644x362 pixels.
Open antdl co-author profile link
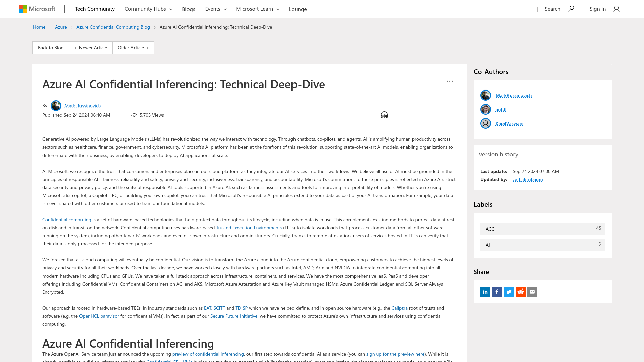pyautogui.click(x=501, y=109)
